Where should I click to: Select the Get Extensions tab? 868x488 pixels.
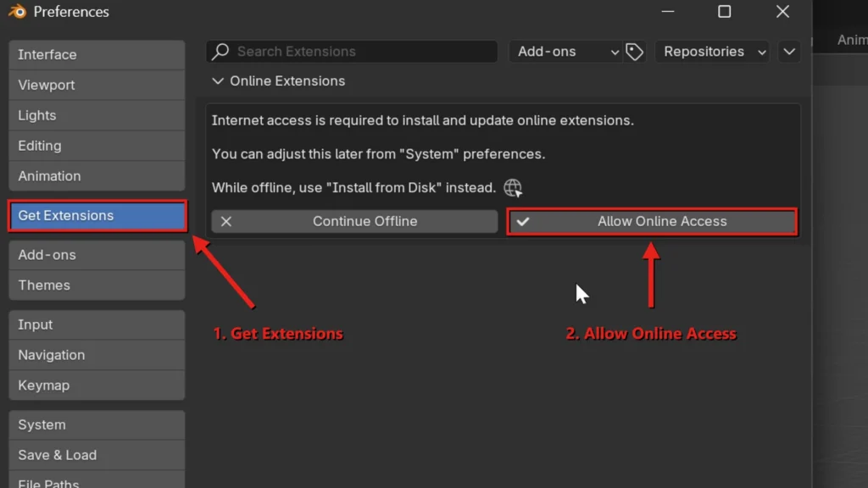coord(97,216)
